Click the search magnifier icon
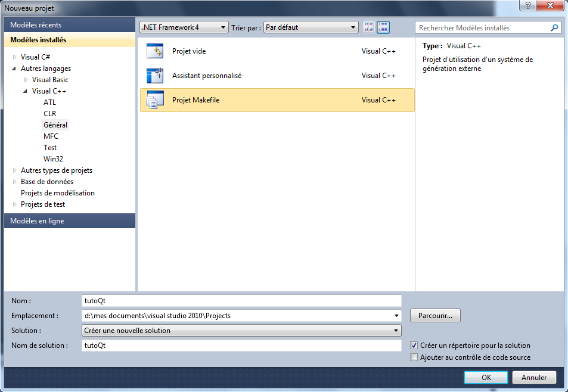This screenshot has height=392, width=568. click(554, 27)
